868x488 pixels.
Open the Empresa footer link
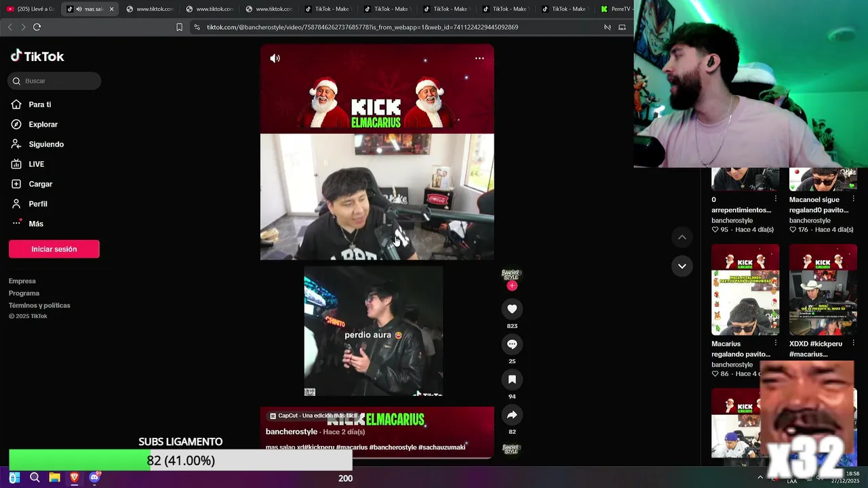pyautogui.click(x=22, y=281)
